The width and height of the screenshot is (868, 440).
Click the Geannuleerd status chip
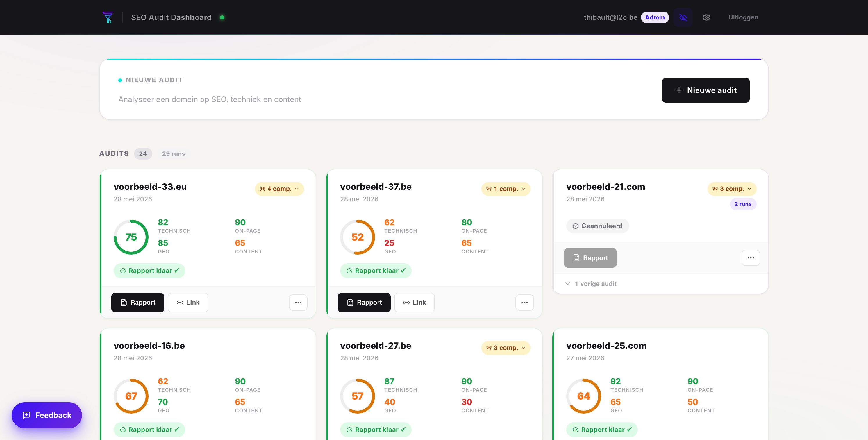coord(597,226)
